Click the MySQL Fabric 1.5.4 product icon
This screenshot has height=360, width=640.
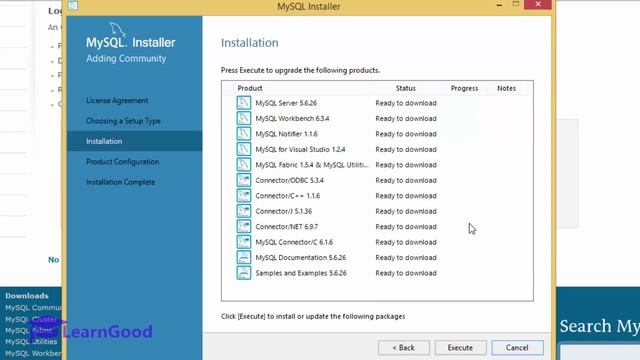244,165
